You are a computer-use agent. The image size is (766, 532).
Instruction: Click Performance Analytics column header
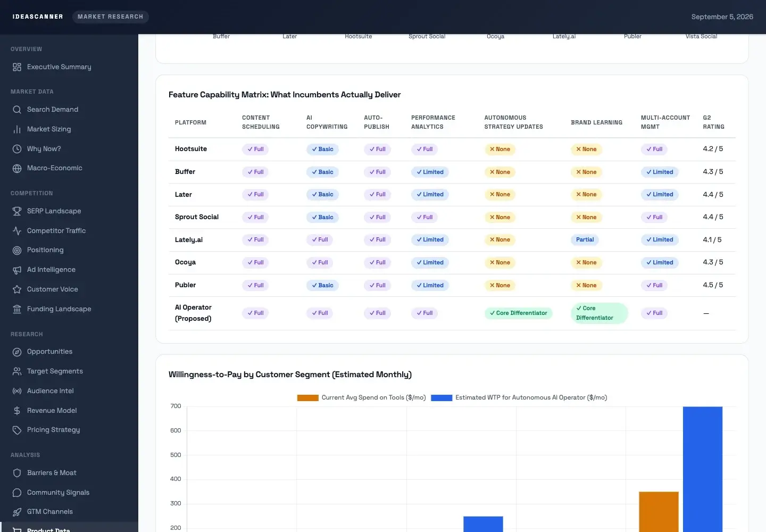coord(433,122)
